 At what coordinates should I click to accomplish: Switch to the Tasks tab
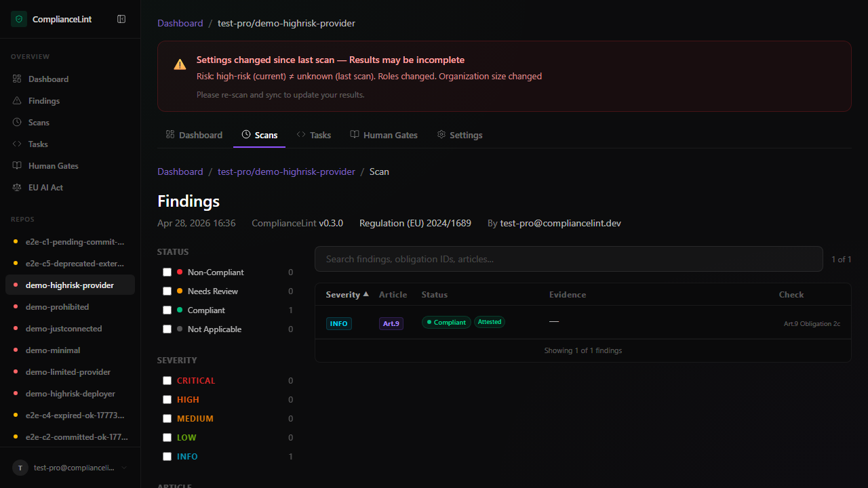tap(314, 135)
